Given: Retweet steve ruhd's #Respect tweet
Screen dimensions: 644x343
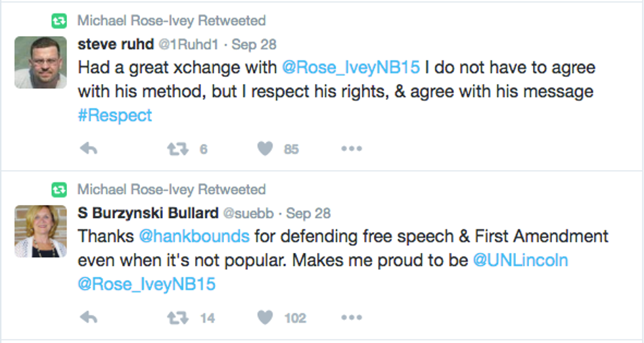Looking at the screenshot, I should (x=177, y=149).
